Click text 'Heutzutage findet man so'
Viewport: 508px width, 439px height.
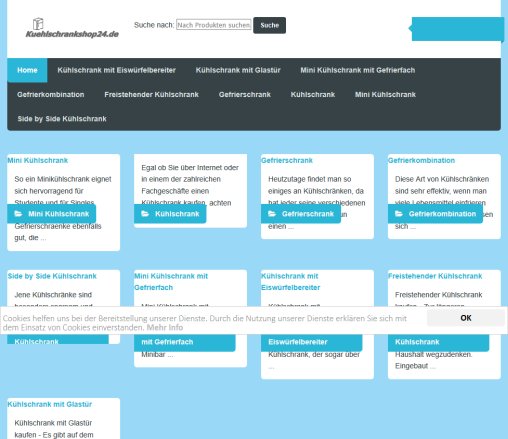(310, 179)
